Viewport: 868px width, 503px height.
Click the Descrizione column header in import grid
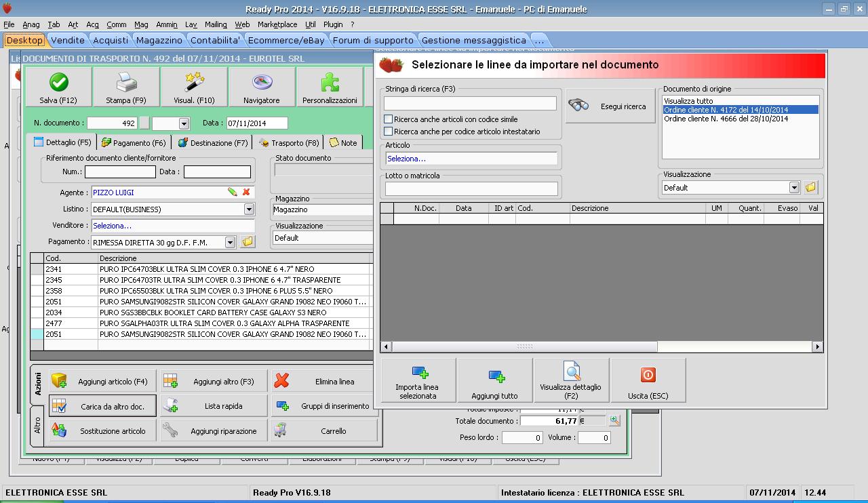coord(637,208)
